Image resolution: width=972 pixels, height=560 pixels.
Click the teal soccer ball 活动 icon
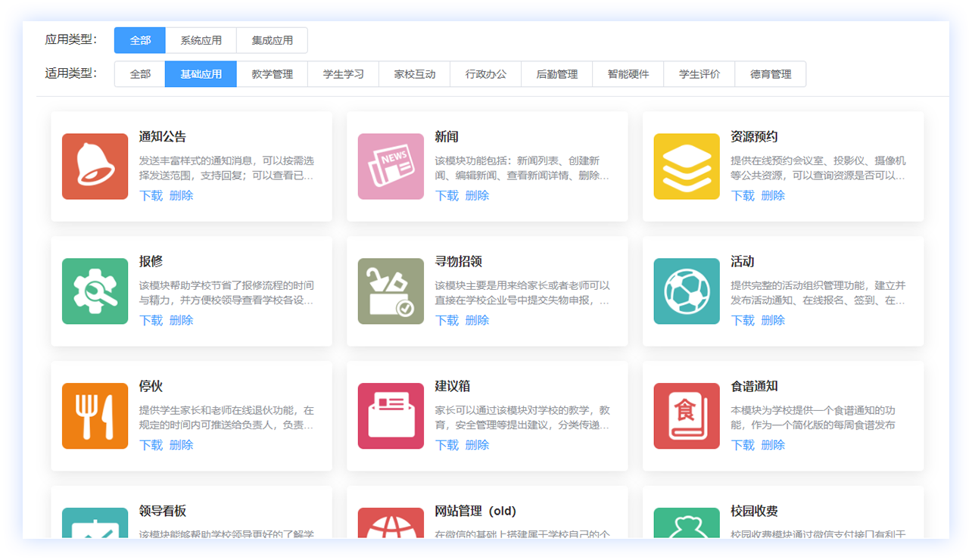point(687,291)
